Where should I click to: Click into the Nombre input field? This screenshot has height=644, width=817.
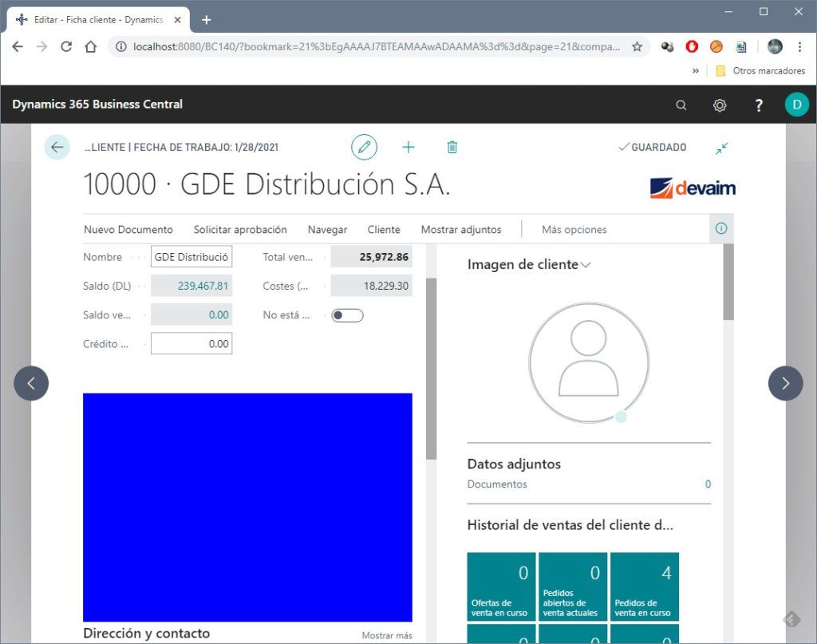[x=191, y=257]
